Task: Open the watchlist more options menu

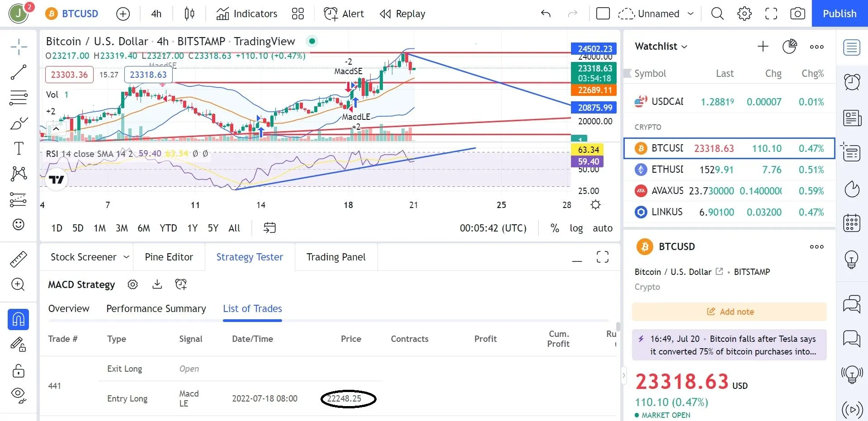Action: click(x=816, y=47)
